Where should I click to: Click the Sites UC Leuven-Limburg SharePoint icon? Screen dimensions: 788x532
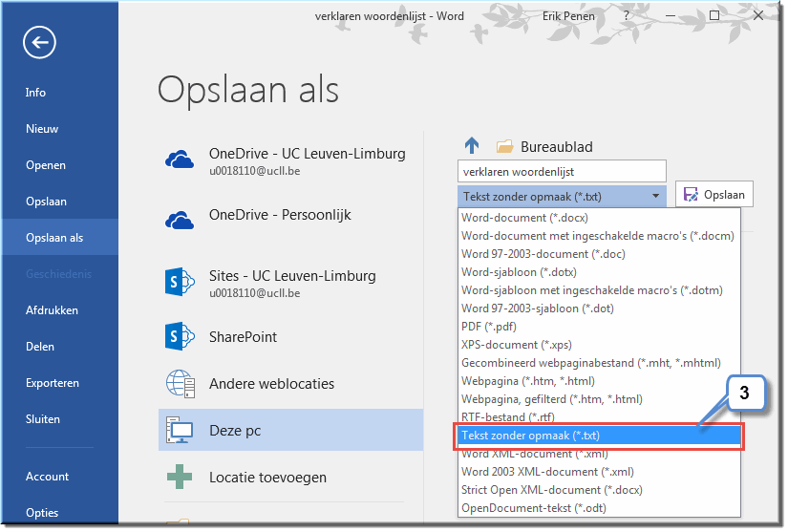tap(180, 282)
